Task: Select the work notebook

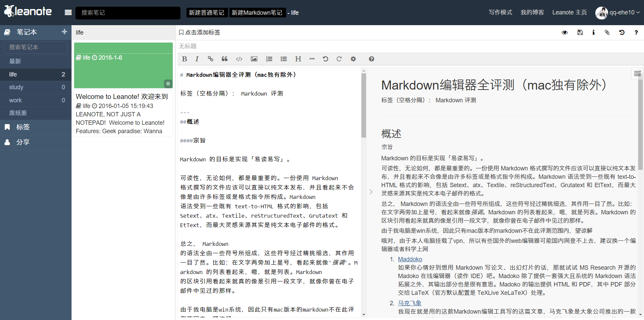Action: 36,100
